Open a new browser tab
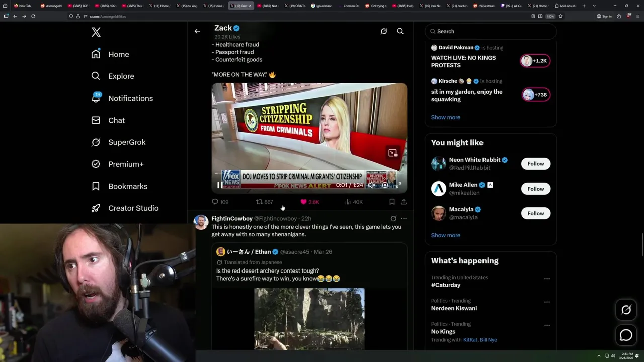644x362 pixels. [584, 6]
